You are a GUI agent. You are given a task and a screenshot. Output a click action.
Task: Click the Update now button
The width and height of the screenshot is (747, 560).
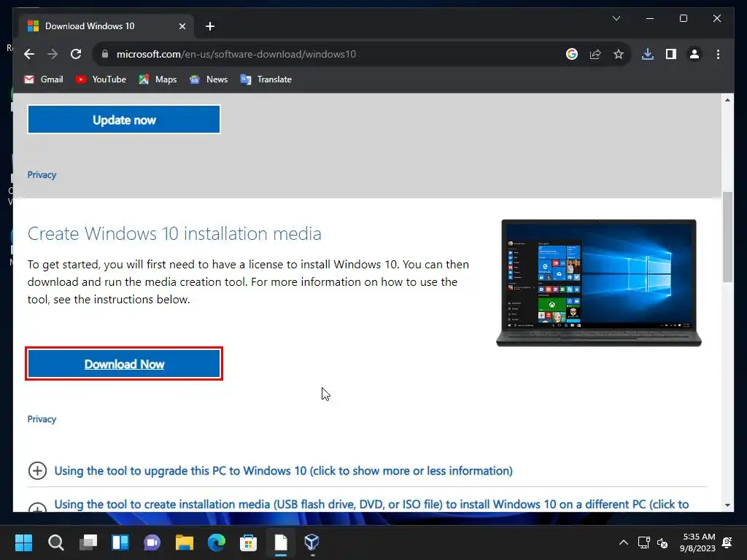124,120
